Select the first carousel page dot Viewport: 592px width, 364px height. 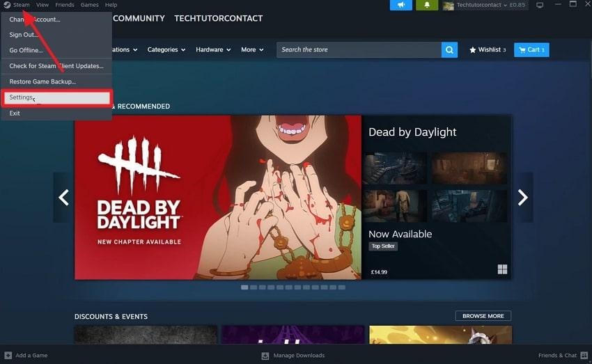click(x=244, y=287)
